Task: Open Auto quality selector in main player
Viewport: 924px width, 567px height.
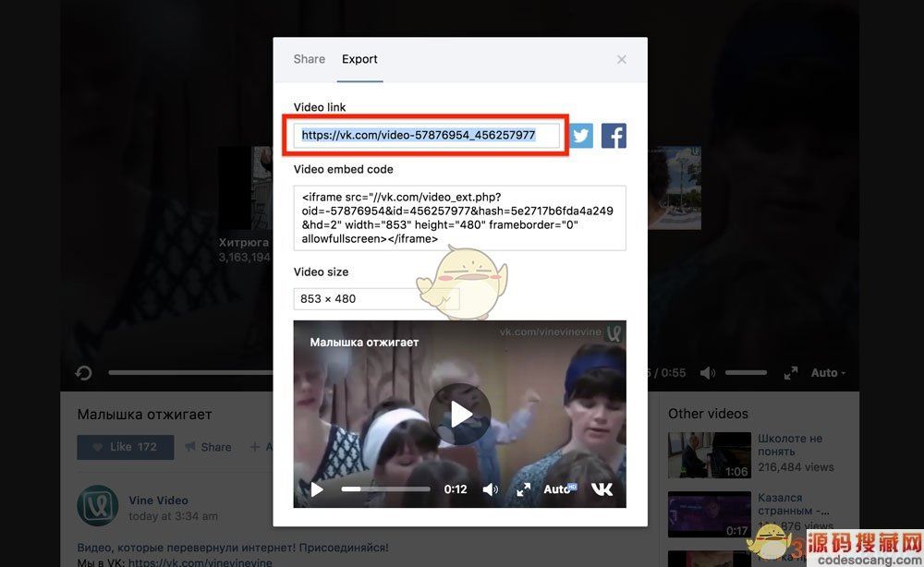Action: [x=827, y=373]
